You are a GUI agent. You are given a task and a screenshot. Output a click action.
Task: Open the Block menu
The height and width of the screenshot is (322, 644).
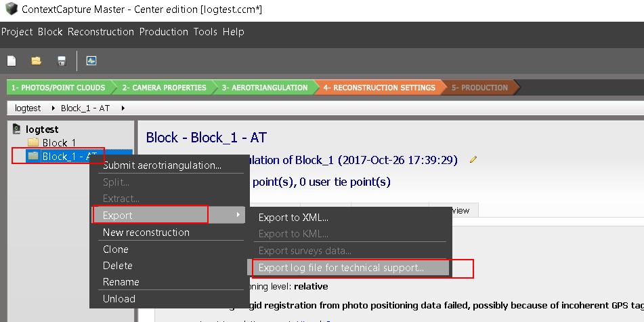[x=50, y=32]
